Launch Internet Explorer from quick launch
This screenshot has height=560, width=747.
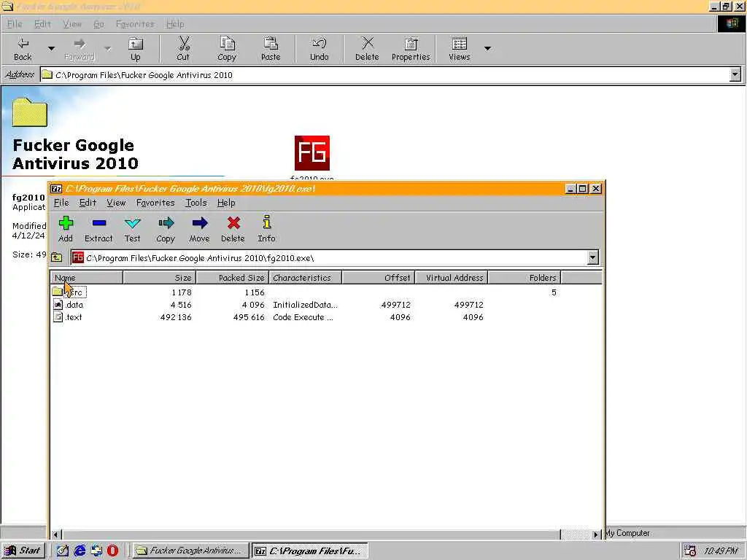coord(80,551)
